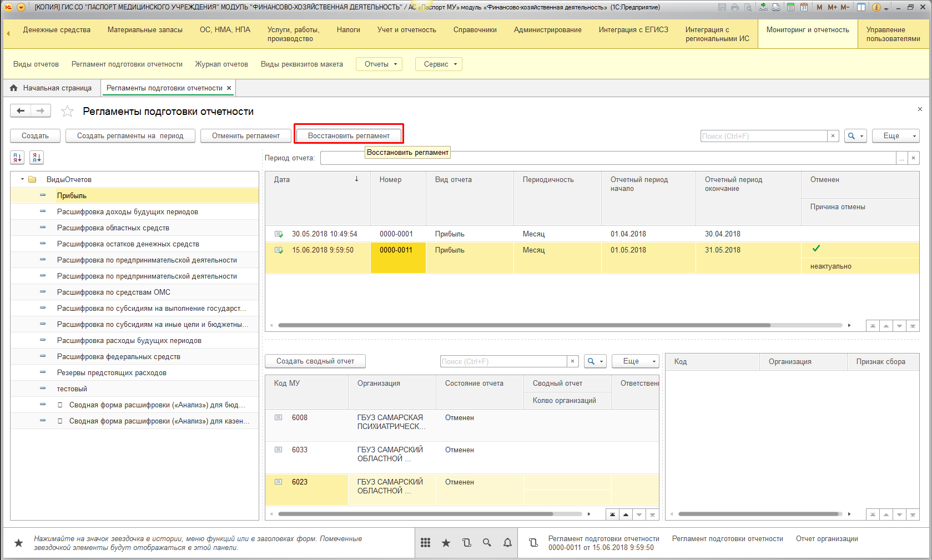Click horizontal scrollbar of regulations table
The image size is (932, 560).
[x=524, y=325]
